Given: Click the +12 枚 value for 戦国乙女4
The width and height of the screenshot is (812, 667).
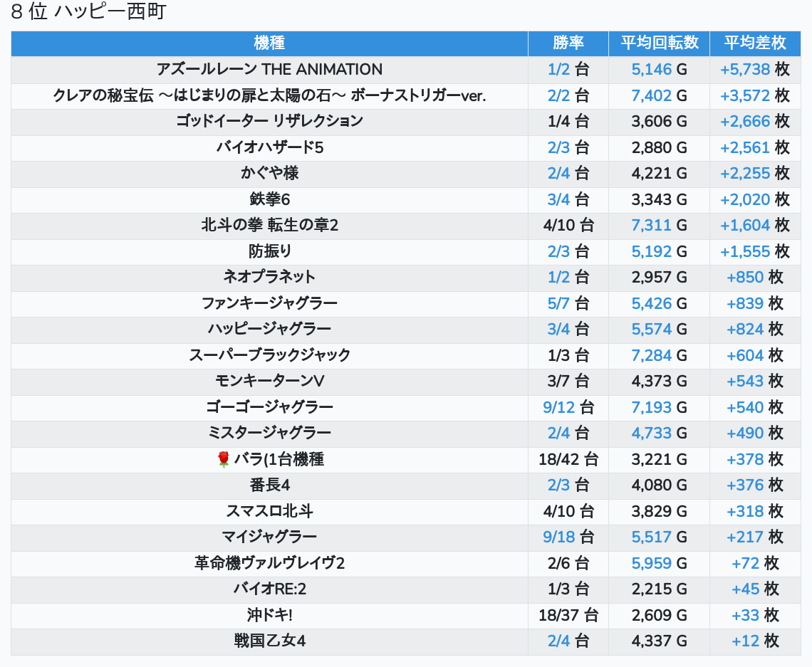Looking at the screenshot, I should tap(754, 641).
